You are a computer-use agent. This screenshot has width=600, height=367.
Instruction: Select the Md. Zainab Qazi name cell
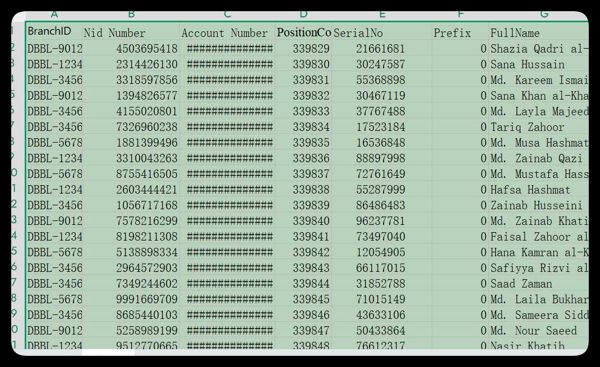click(539, 158)
